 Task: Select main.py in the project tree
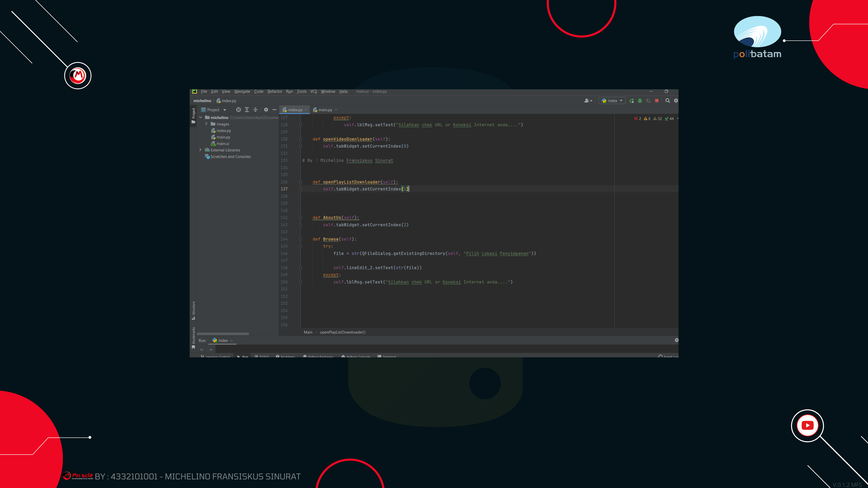(x=223, y=137)
